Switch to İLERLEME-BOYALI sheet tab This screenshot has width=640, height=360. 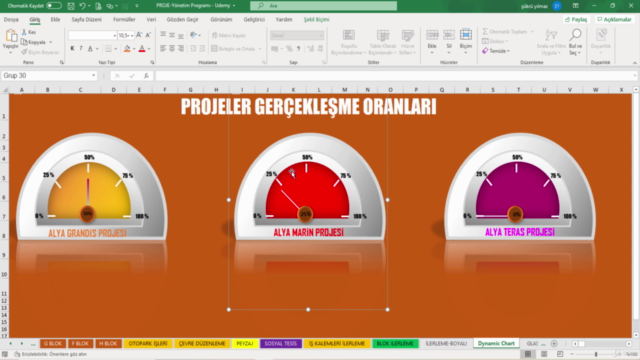click(446, 343)
